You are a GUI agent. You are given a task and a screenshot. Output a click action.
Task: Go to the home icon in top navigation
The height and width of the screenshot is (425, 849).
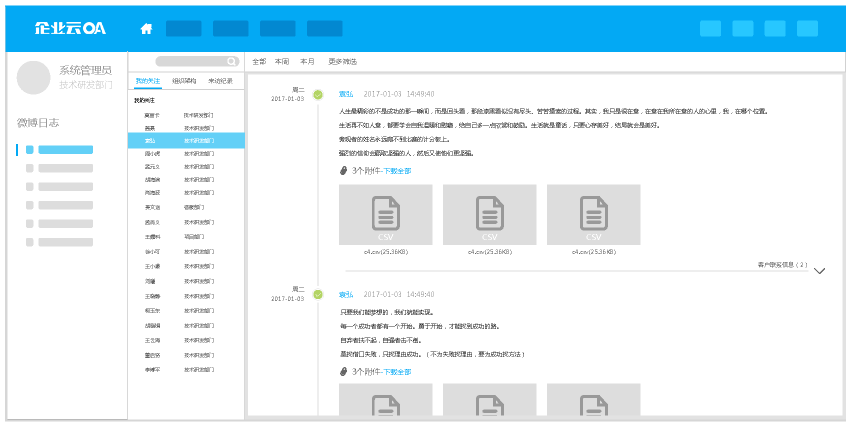click(x=146, y=29)
